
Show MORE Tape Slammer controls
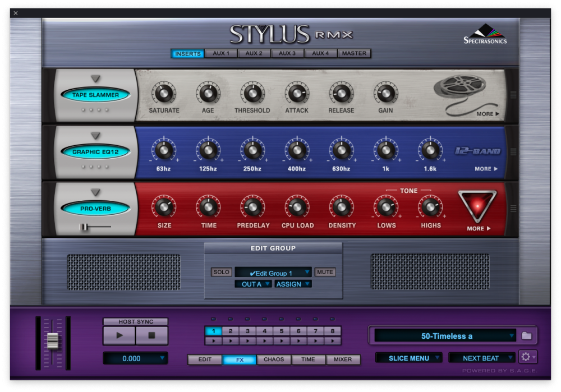coord(488,114)
